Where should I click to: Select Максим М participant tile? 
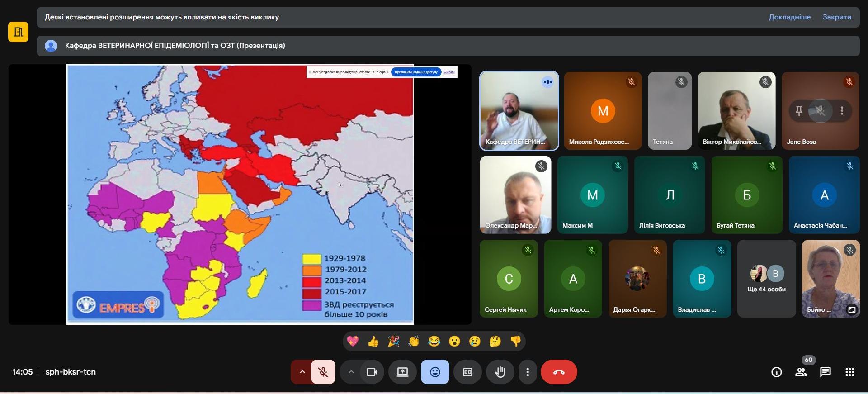click(592, 195)
